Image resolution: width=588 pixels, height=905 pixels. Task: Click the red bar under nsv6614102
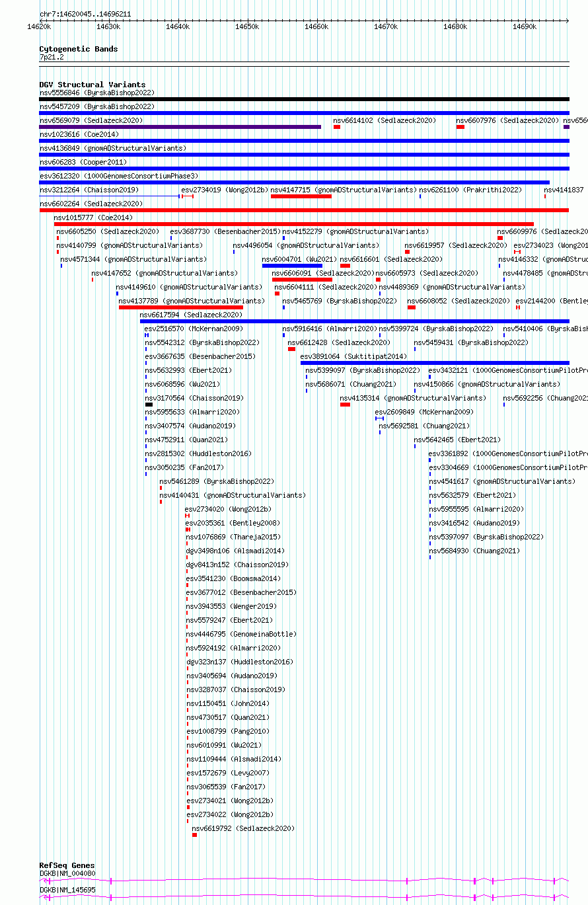point(337,127)
